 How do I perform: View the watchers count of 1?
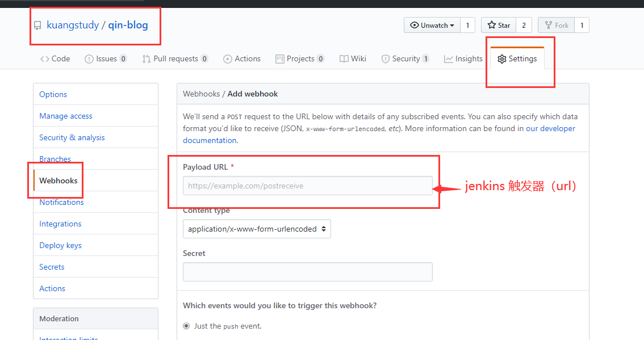(x=467, y=25)
